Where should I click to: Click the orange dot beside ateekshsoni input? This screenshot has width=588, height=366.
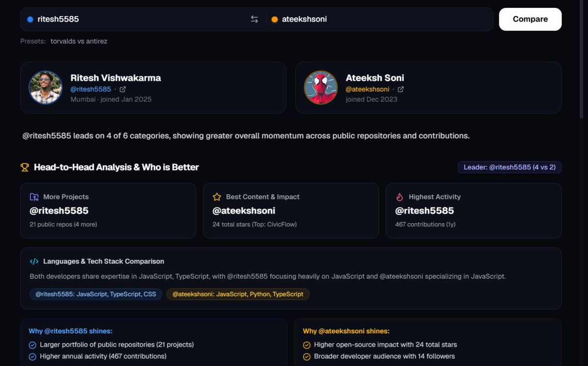(x=274, y=19)
